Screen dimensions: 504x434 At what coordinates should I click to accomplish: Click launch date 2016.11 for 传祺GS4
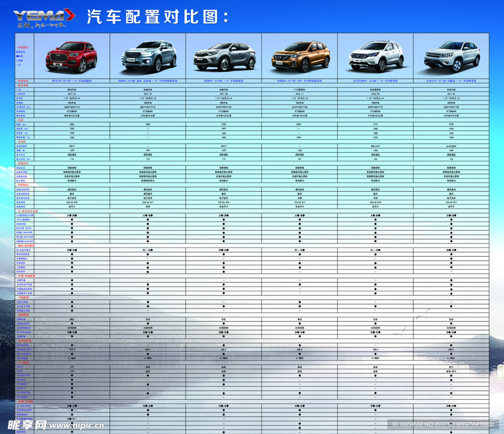point(300,94)
